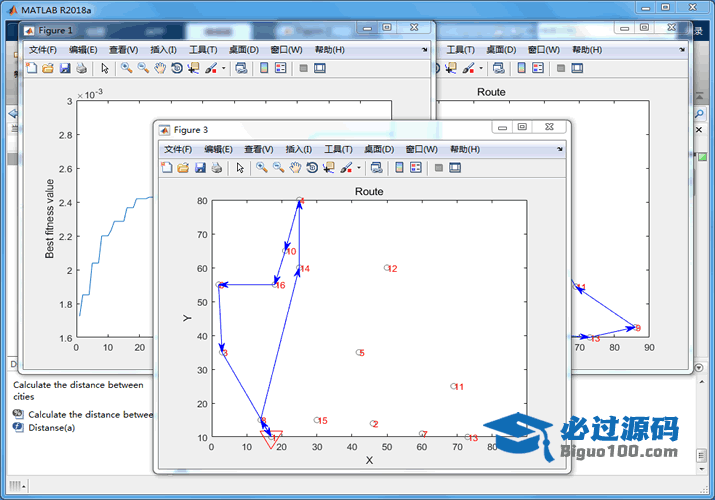The image size is (715, 500).
Task: Toggle Edit Plot arrow in Figure 3
Action: coord(240,168)
